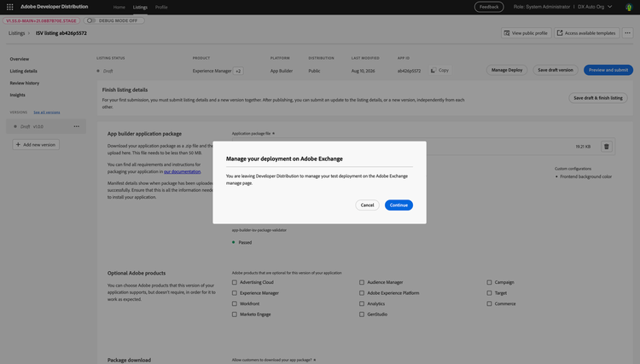
Task: Open the Listings tab
Action: coord(140,8)
